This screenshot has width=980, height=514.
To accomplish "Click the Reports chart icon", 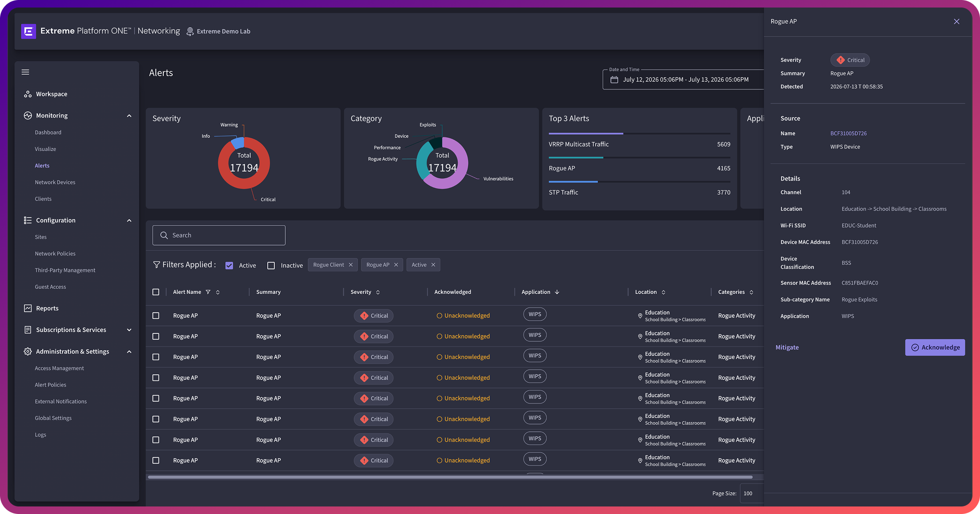I will pyautogui.click(x=28, y=308).
